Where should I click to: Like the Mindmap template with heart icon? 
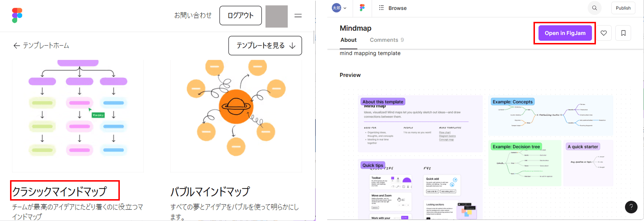[604, 33]
